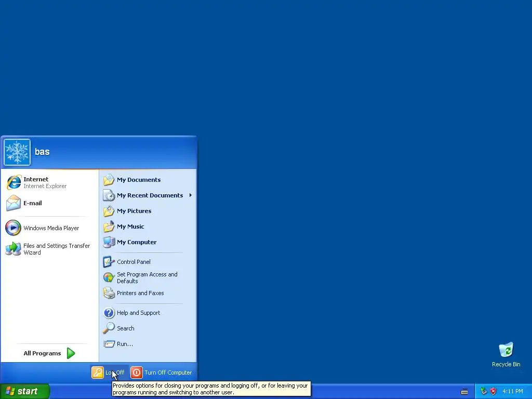Launch Internet Explorer from pinned list

pyautogui.click(x=49, y=182)
